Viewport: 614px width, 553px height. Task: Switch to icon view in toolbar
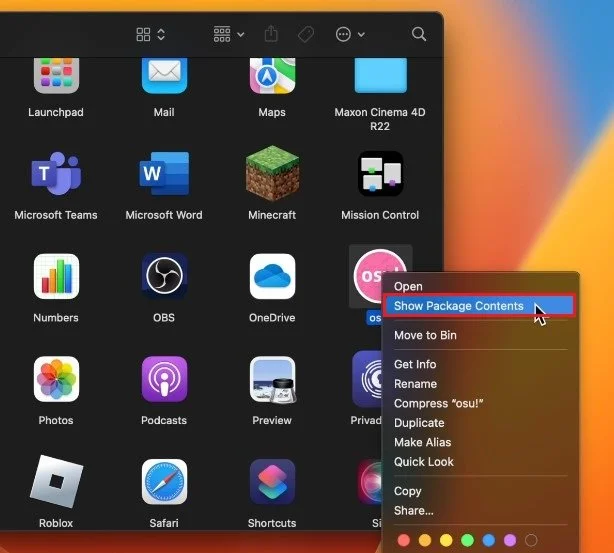pos(143,34)
